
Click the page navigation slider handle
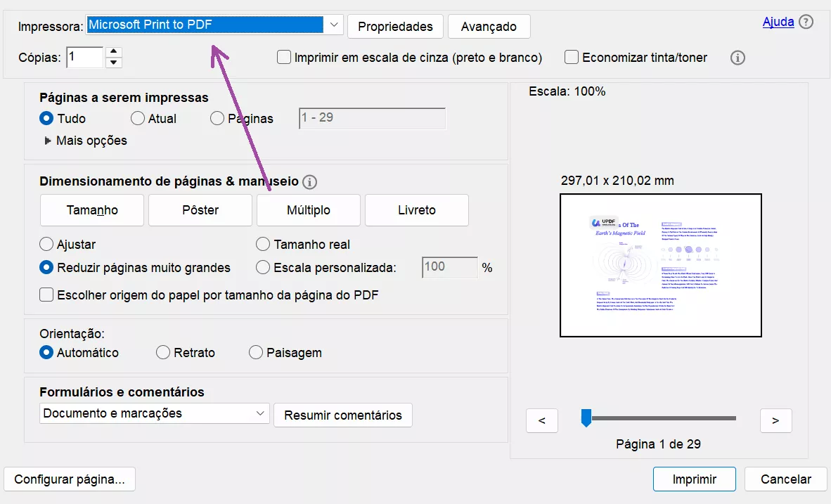pos(588,417)
